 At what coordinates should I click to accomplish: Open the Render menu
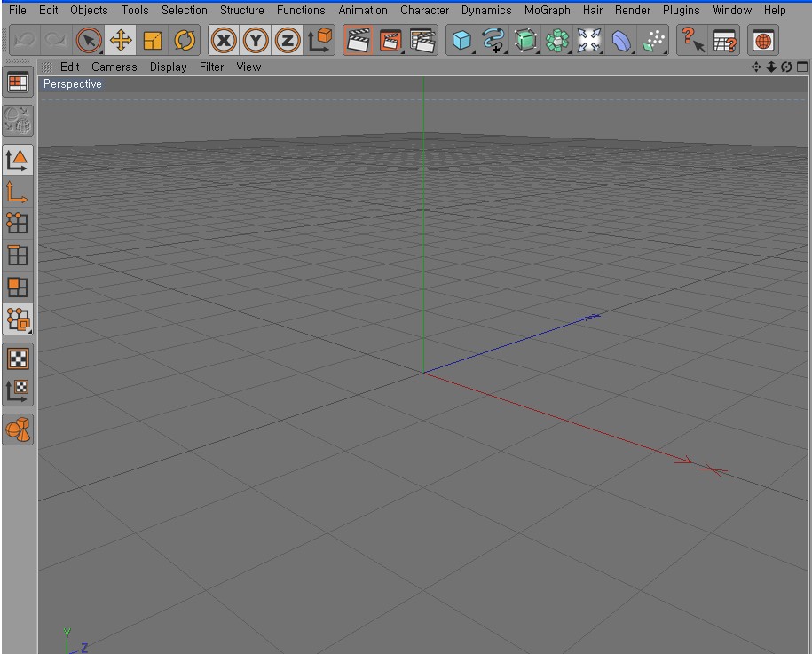click(633, 10)
